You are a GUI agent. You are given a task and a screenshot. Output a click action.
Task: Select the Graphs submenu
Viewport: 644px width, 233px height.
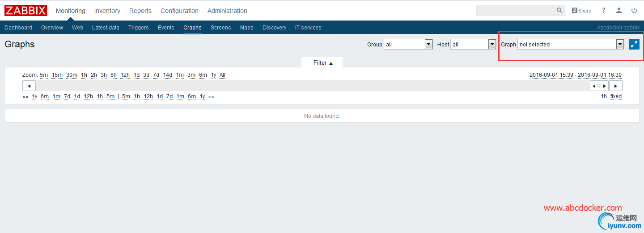pyautogui.click(x=192, y=28)
